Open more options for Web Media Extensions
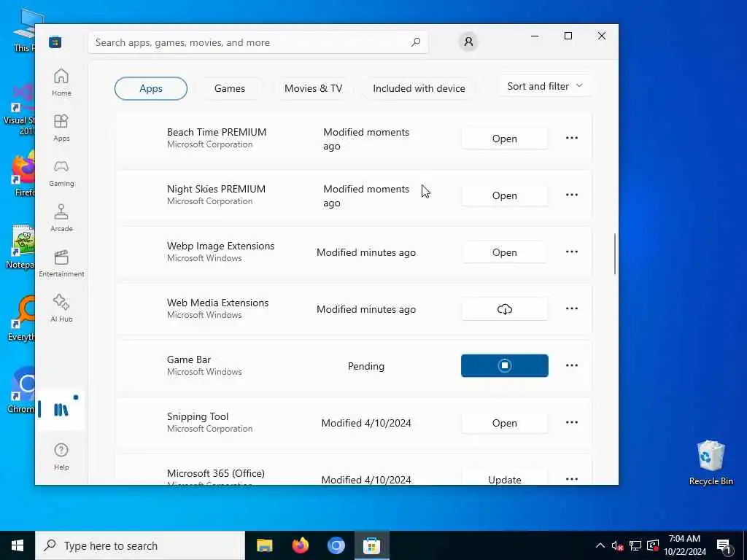Image resolution: width=747 pixels, height=560 pixels. 572,308
